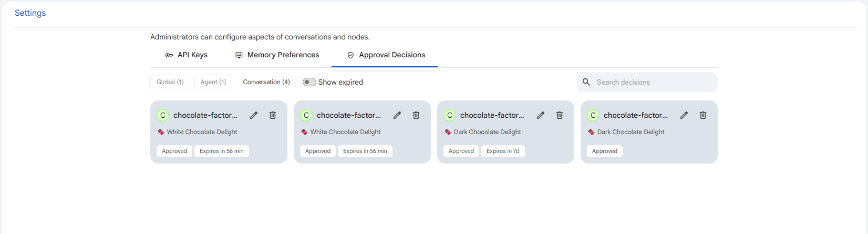Click the search magnifier icon

[586, 82]
